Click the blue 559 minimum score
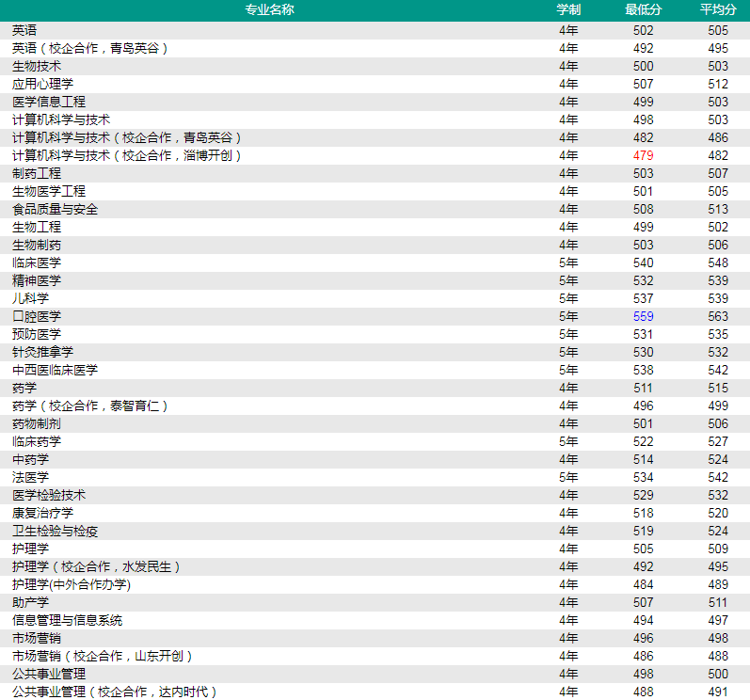This screenshot has width=750, height=700. coord(643,316)
